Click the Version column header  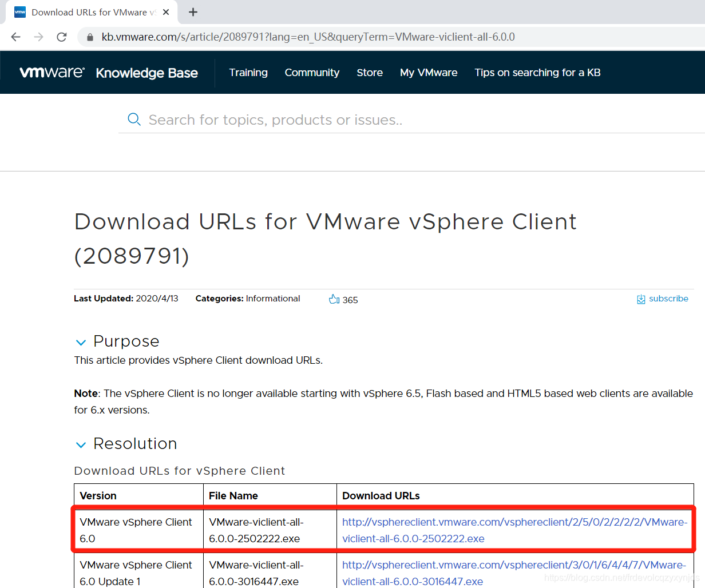click(98, 496)
